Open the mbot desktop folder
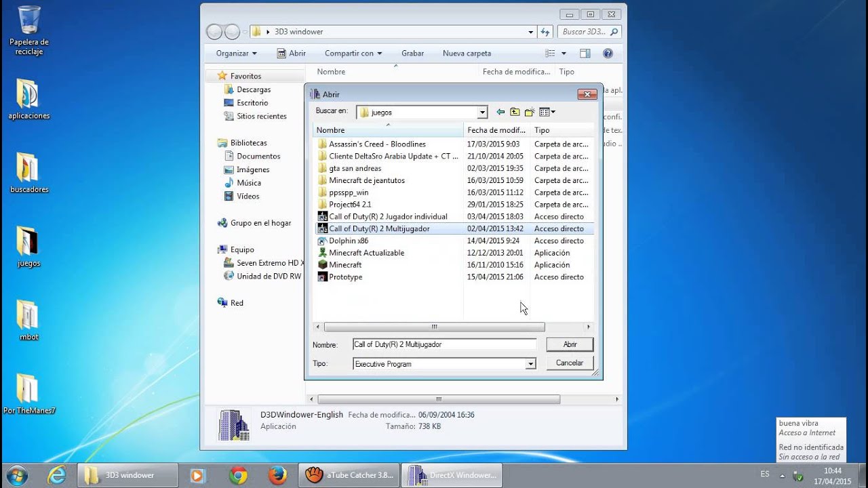The image size is (868, 488). point(28,321)
